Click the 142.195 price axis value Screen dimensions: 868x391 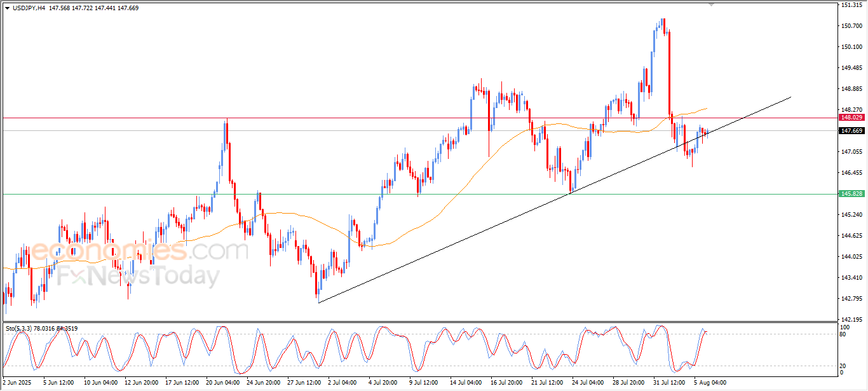(x=851, y=320)
